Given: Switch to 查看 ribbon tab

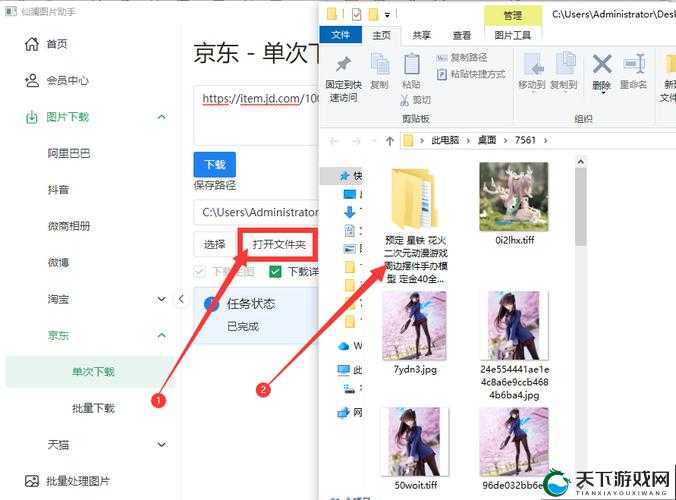Looking at the screenshot, I should click(x=462, y=35).
